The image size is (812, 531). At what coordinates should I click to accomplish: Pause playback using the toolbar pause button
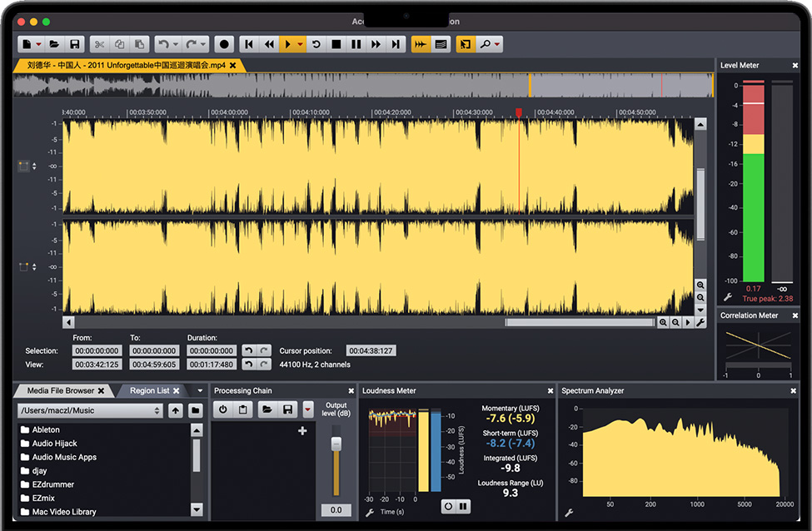point(356,44)
